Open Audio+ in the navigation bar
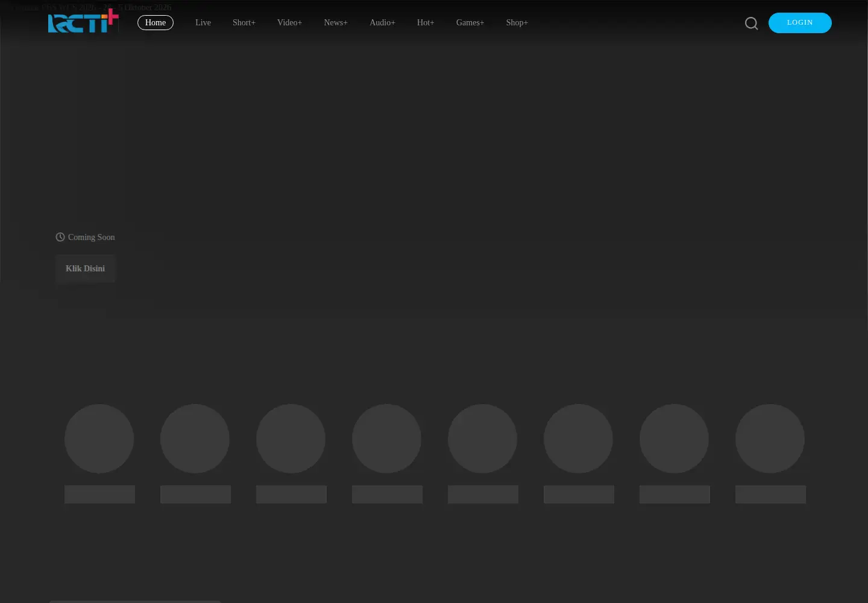This screenshot has width=868, height=603. coord(382,22)
